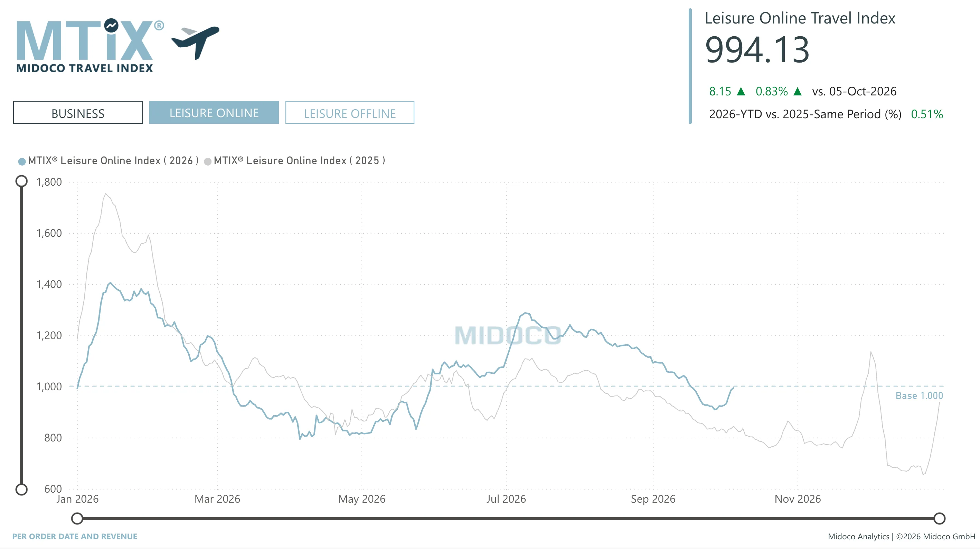The height and width of the screenshot is (549, 980).
Task: Click the 'PER ORDER DATE AND REVENUE' footer text
Action: coord(75,537)
